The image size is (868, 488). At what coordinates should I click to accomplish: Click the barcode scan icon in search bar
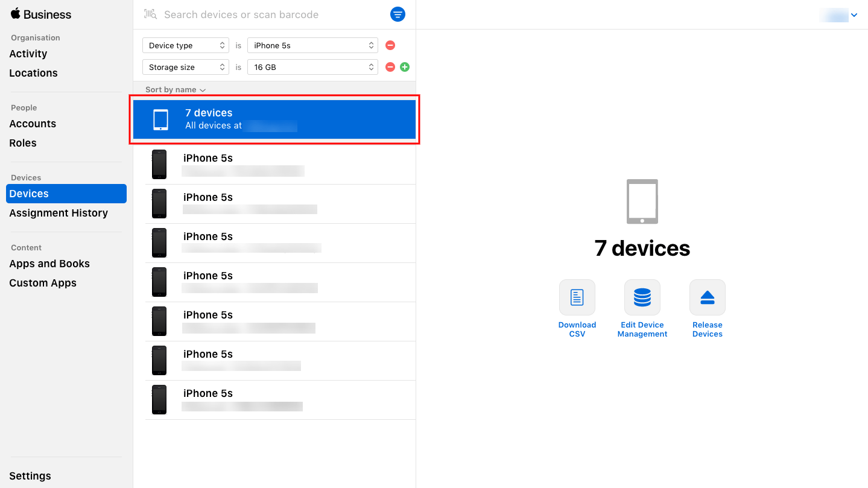pyautogui.click(x=150, y=14)
